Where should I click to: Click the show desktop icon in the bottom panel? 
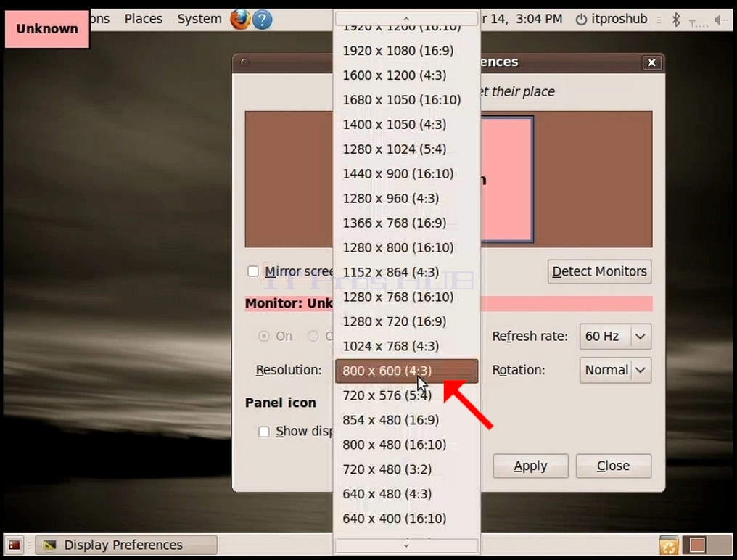[14, 545]
